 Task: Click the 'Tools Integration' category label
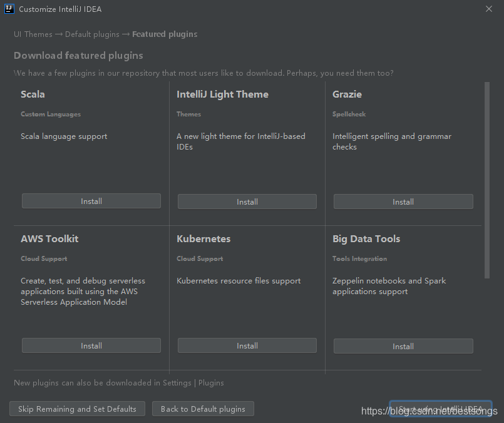pyautogui.click(x=359, y=258)
